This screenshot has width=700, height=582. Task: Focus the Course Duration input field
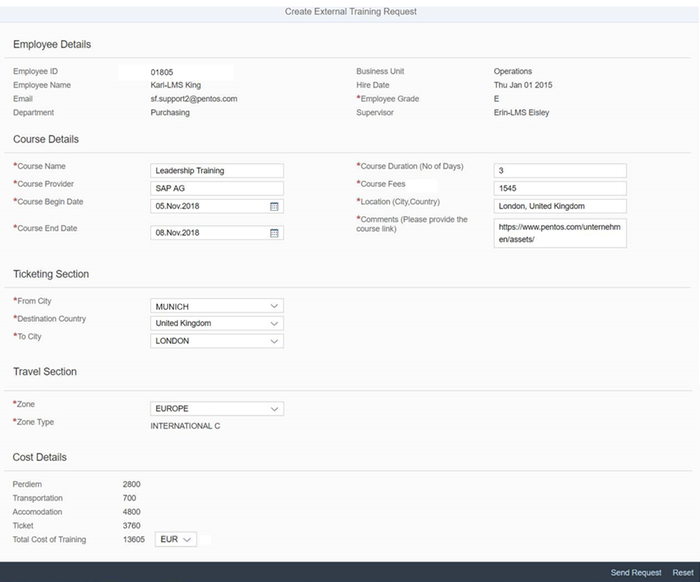pyautogui.click(x=560, y=171)
